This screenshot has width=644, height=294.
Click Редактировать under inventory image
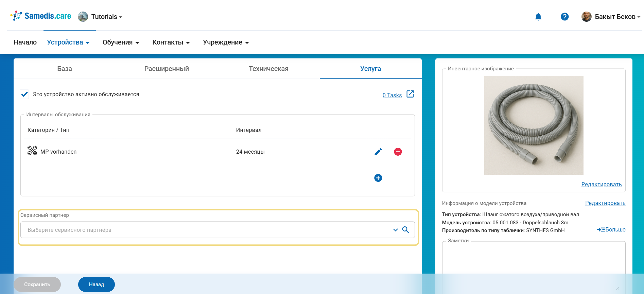pyautogui.click(x=601, y=184)
